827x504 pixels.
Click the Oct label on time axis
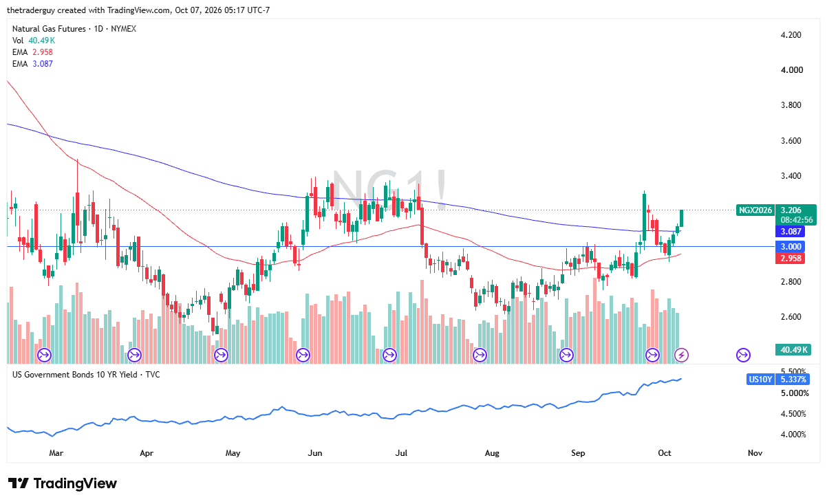coord(665,453)
